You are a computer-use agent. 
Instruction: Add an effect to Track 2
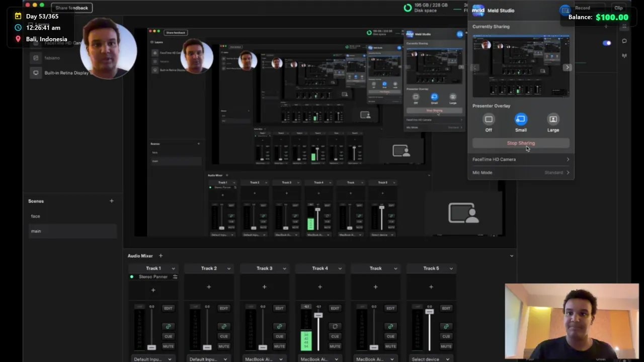209,287
